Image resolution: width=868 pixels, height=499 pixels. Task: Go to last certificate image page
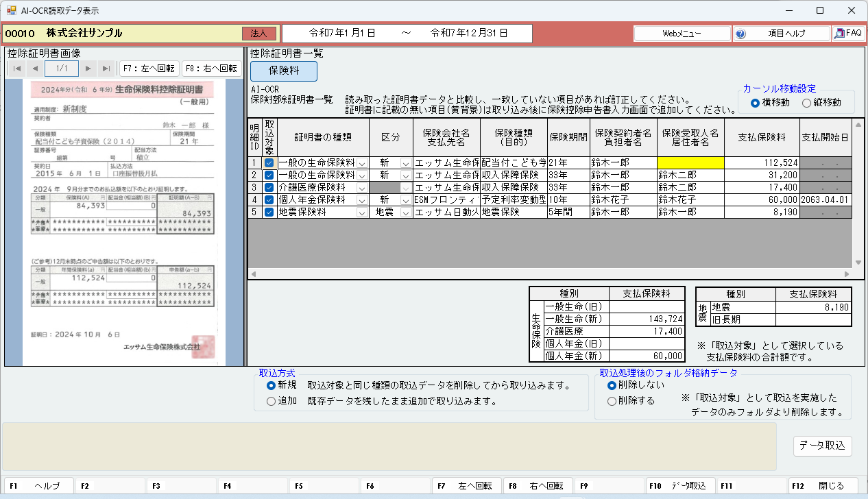[x=106, y=69]
